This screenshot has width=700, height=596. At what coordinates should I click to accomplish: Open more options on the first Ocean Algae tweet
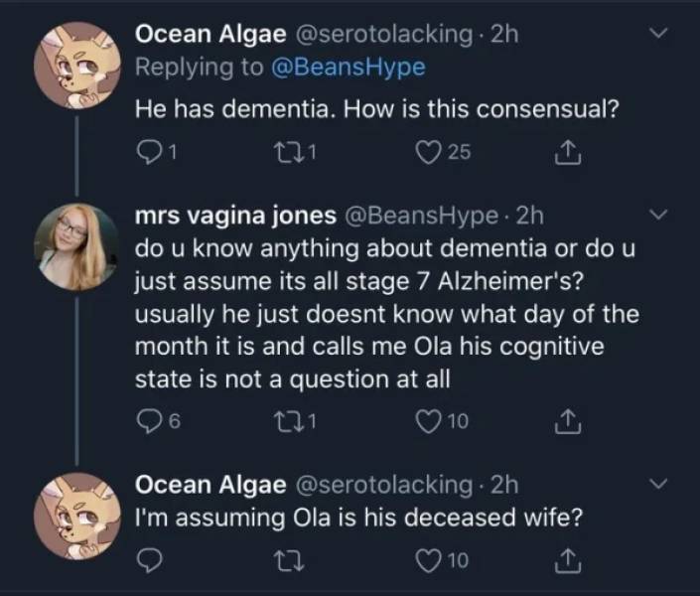[656, 35]
